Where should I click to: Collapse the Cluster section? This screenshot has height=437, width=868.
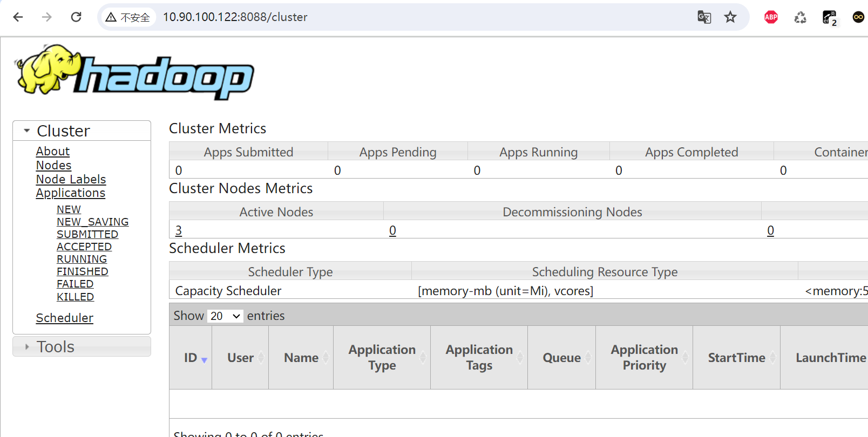tap(82, 131)
